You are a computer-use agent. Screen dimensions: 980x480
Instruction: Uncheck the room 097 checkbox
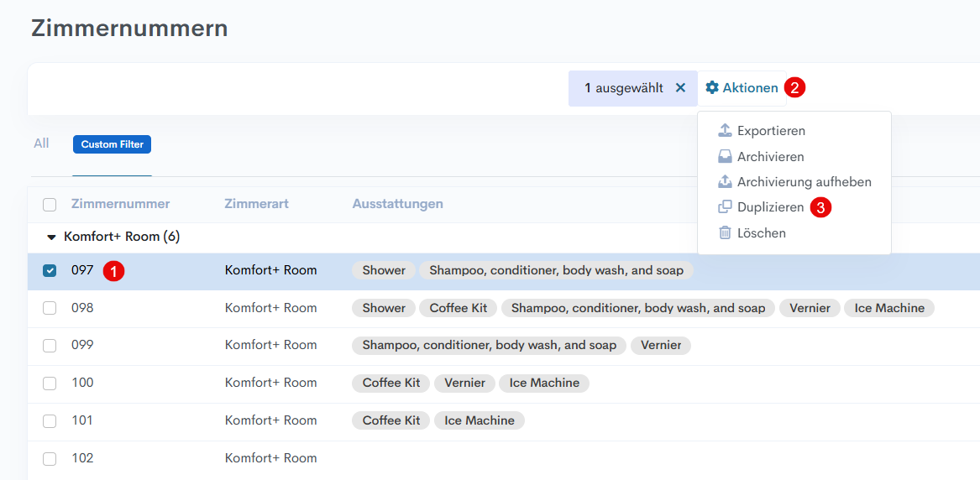(x=50, y=271)
